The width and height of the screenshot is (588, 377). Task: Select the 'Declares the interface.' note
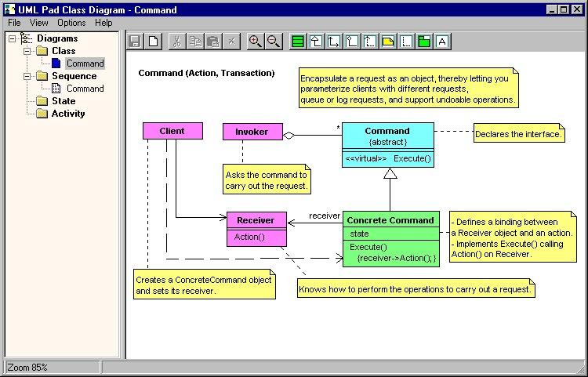[519, 133]
